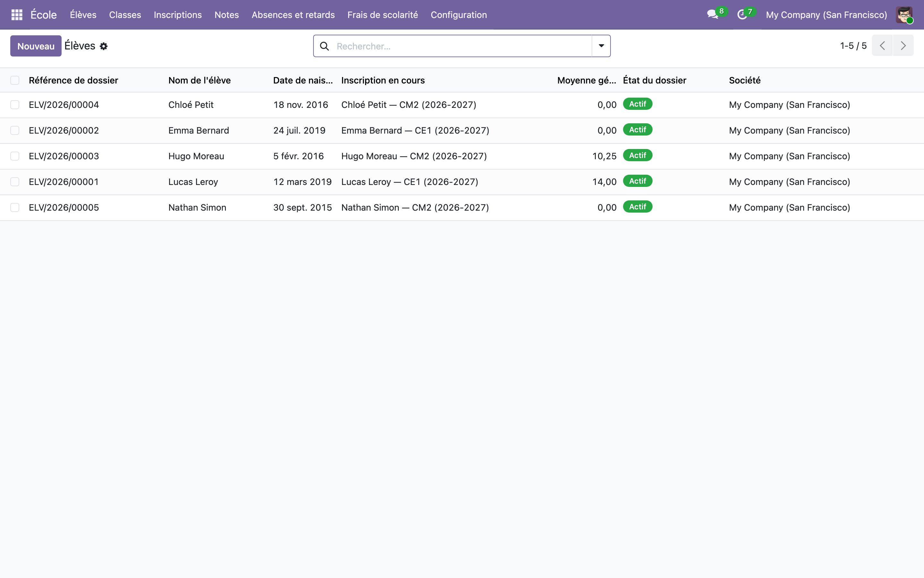The image size is (924, 578).
Task: Click Actif badge in Chloé Petit row
Action: (x=637, y=104)
